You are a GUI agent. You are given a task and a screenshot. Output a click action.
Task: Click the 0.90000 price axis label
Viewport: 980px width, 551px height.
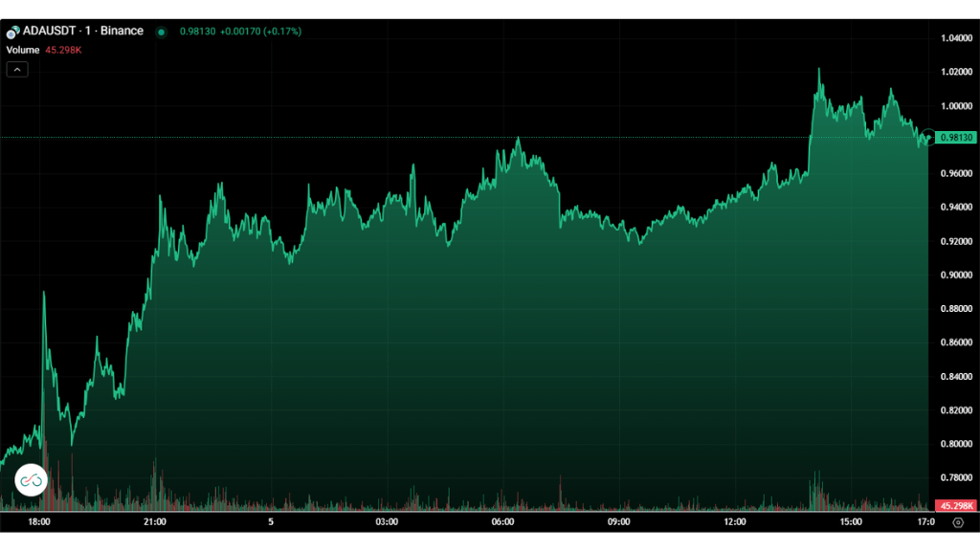click(956, 275)
